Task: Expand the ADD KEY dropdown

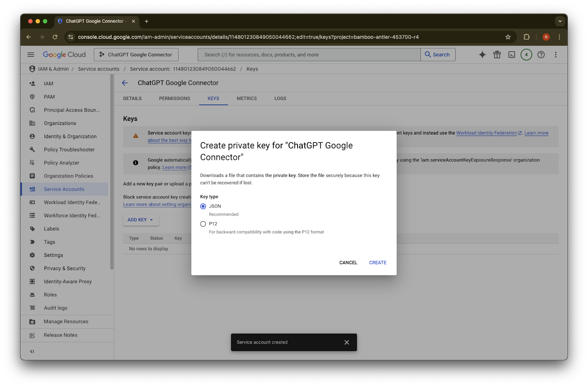Action: pos(141,220)
